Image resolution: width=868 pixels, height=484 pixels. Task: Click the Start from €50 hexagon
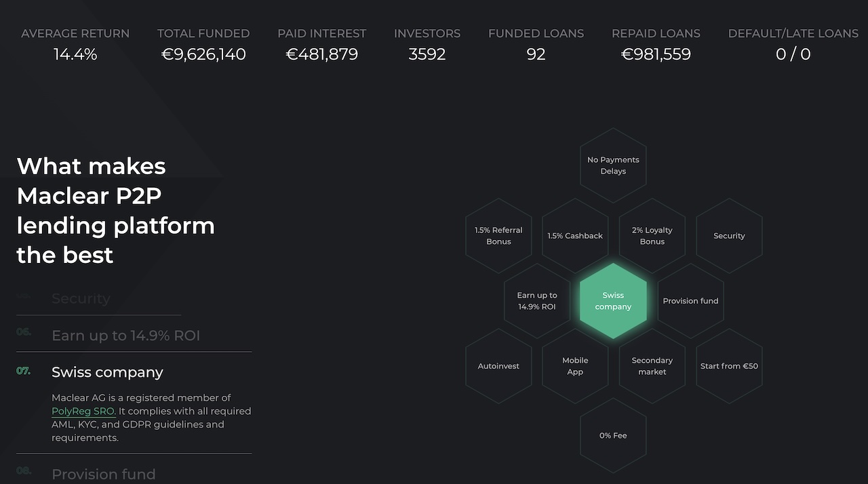click(x=729, y=366)
